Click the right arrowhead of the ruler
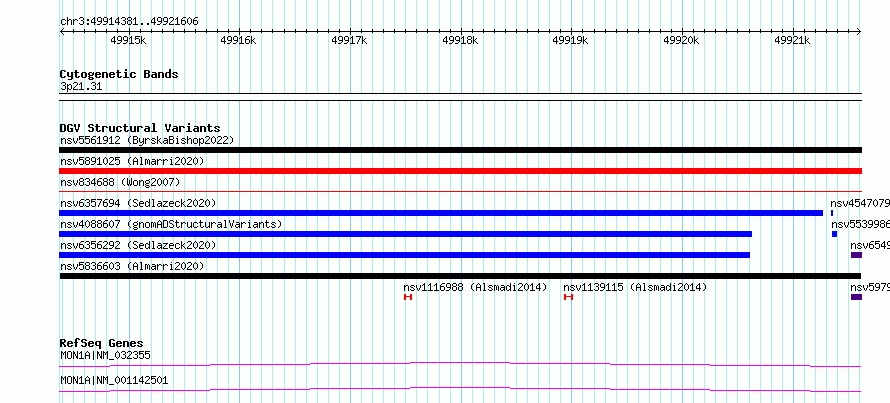The image size is (890, 403). coord(859,32)
